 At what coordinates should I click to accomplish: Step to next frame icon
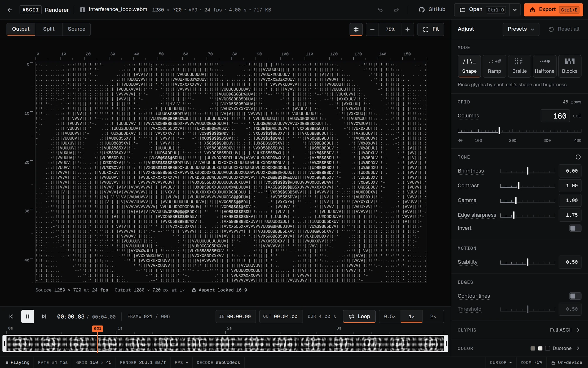click(44, 316)
